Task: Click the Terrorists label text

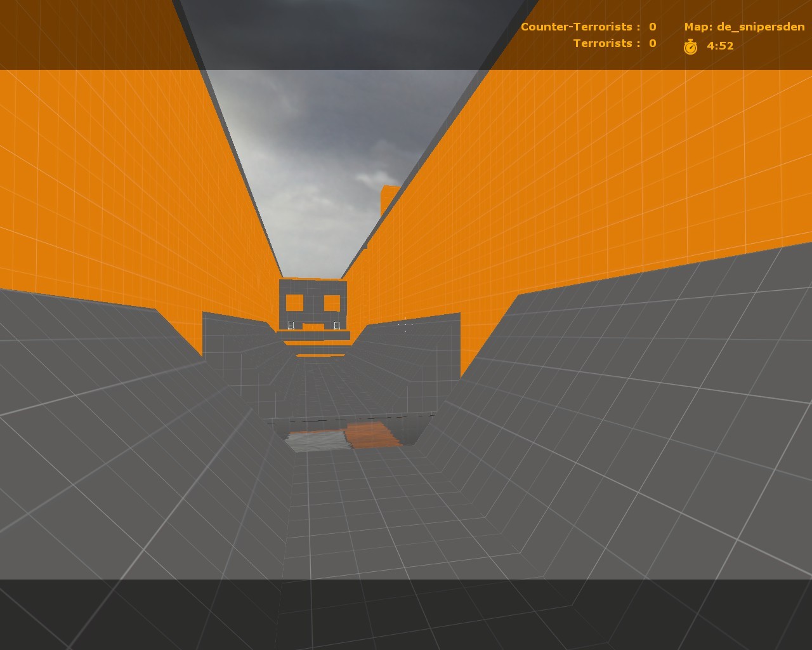Action: click(604, 43)
